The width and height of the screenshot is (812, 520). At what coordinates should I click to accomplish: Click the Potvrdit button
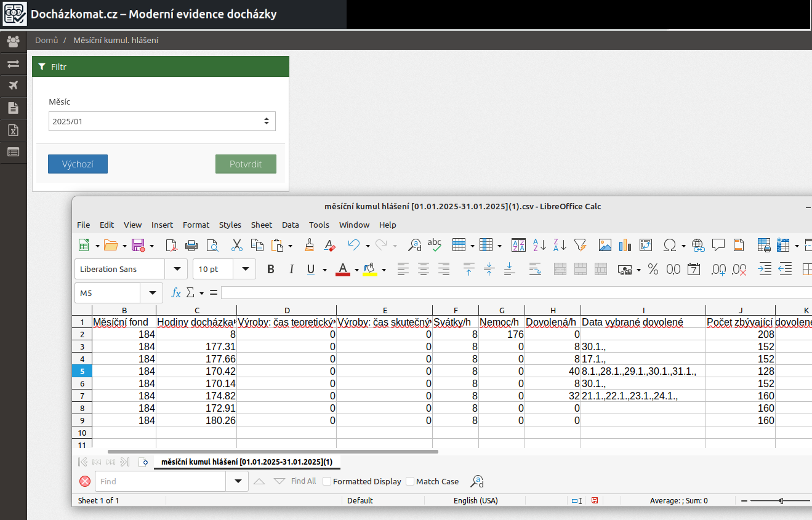click(x=246, y=164)
